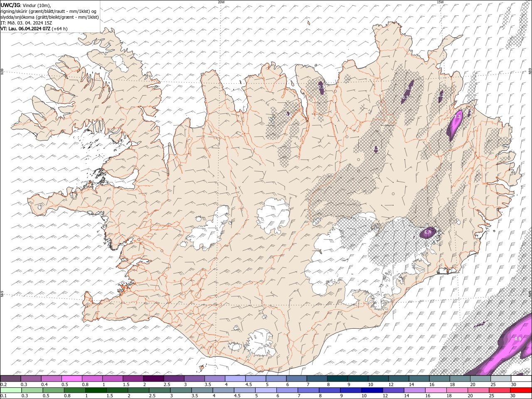This screenshot has width=532, height=399.
Task: Pick the dark blue lower legend swatch starting at 10
Action: (x=372, y=390)
